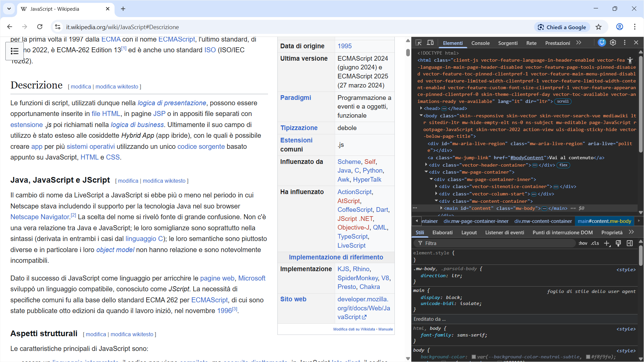Open the table of contents list icon
Screen dimensions: 644x362
(x=14, y=51)
